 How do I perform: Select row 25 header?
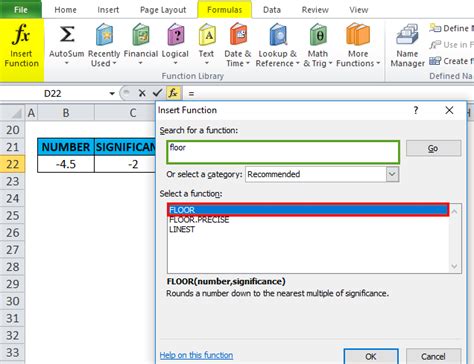point(12,215)
